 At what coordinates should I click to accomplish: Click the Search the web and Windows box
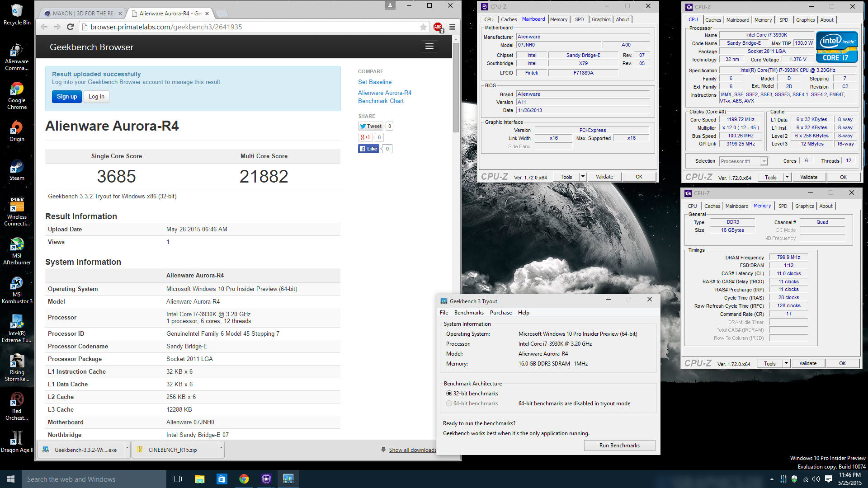coord(94,479)
